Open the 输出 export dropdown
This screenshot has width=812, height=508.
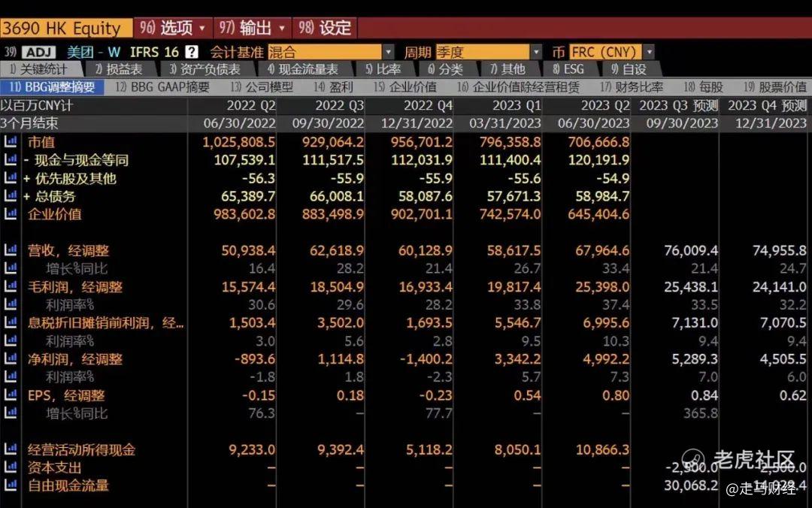[253, 28]
